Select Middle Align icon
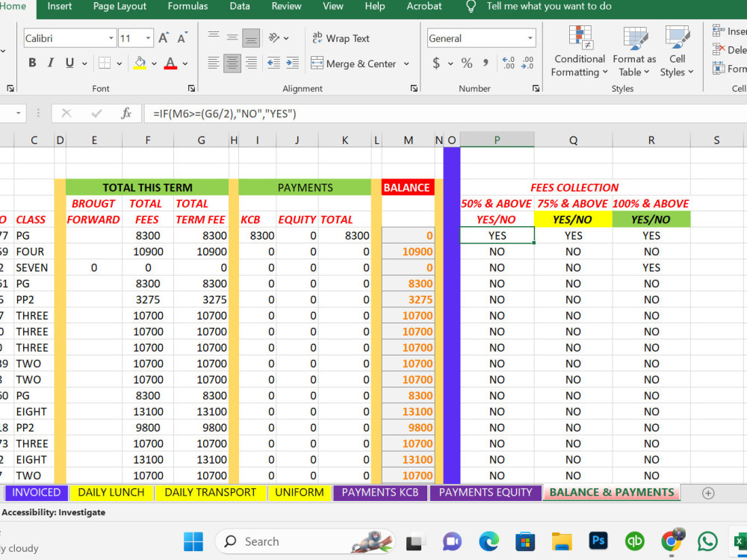 [x=232, y=37]
